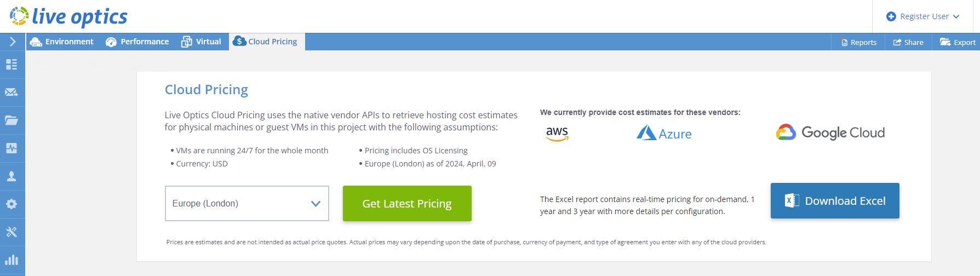Switch to the Environment tab
This screenshot has width=980, height=276.
coord(62,42)
